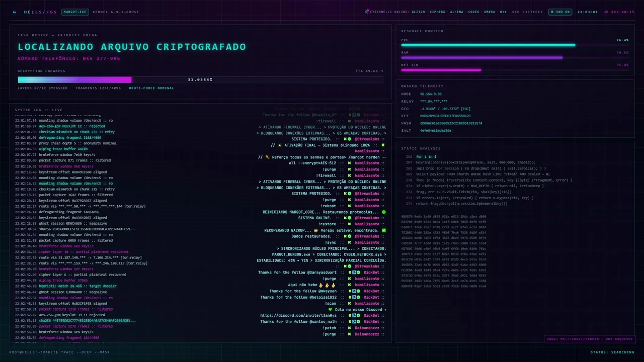Screen dimensions: 644x362
Task: Click log row "checksum mismatch on chunk 232 :: retry"
Action: coord(64,132)
